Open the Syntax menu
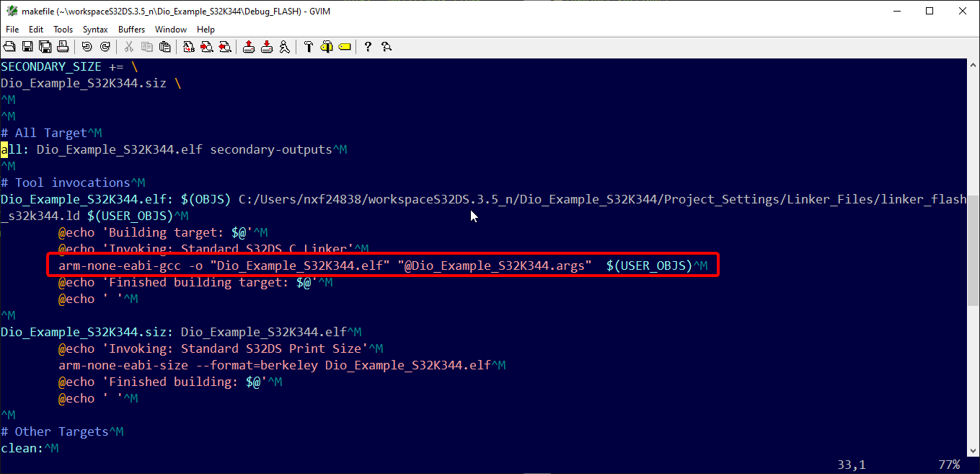The height and width of the screenshot is (474, 980). coord(95,29)
